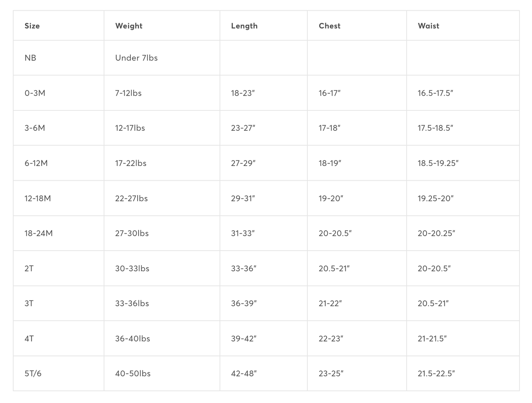Click the Length column header
Viewport: 532px width, 403px height.
(x=244, y=26)
